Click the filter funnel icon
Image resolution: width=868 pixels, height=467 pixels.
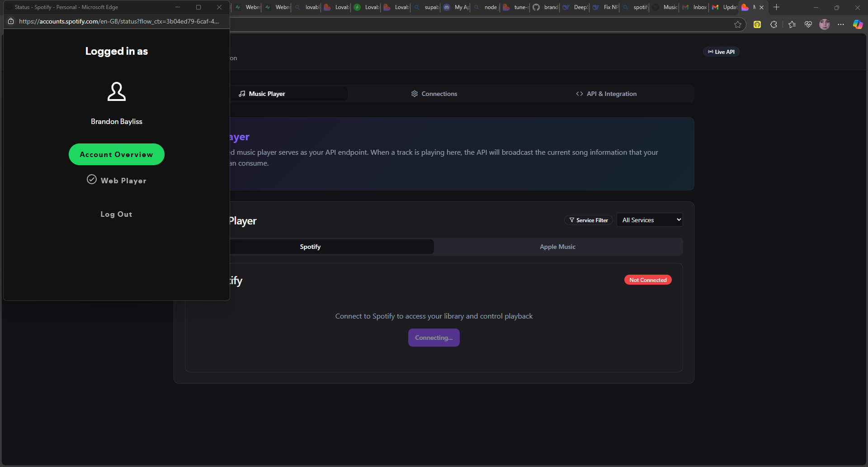point(572,220)
